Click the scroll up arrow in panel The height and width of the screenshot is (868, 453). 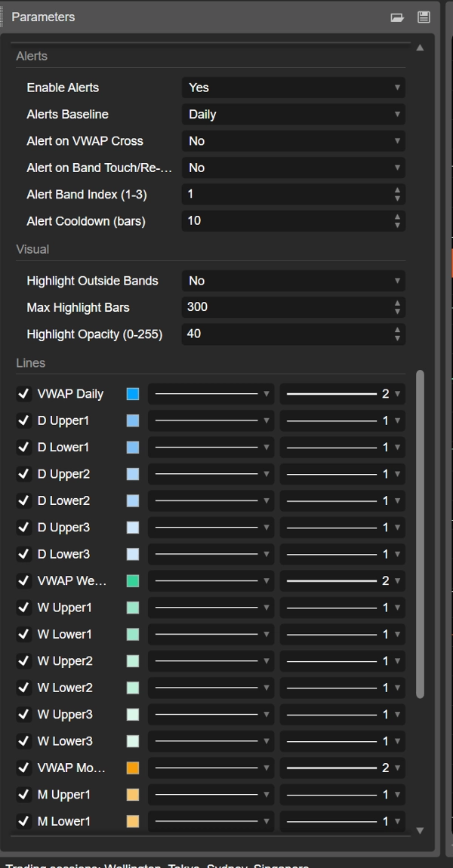click(x=420, y=48)
